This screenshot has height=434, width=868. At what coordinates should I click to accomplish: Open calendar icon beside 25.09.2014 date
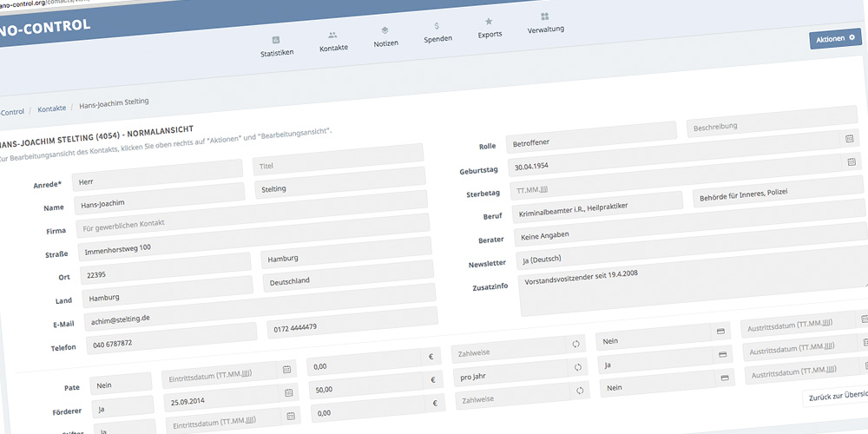point(289,392)
